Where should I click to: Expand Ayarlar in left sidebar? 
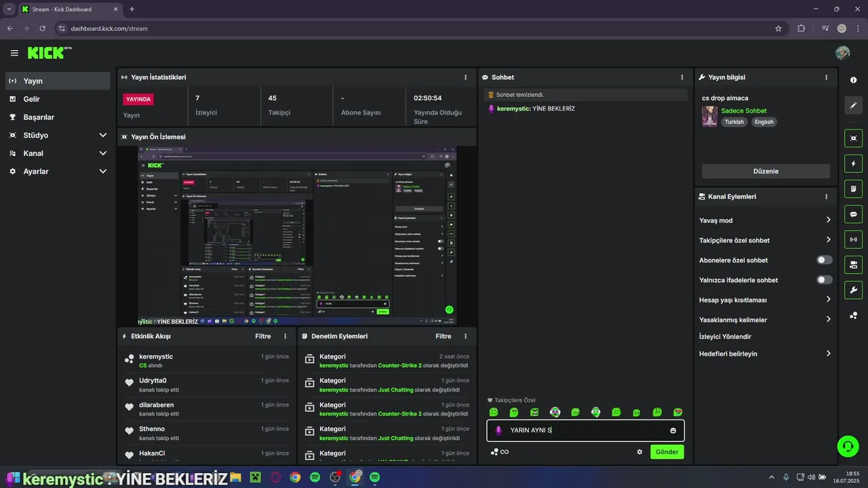coord(58,171)
